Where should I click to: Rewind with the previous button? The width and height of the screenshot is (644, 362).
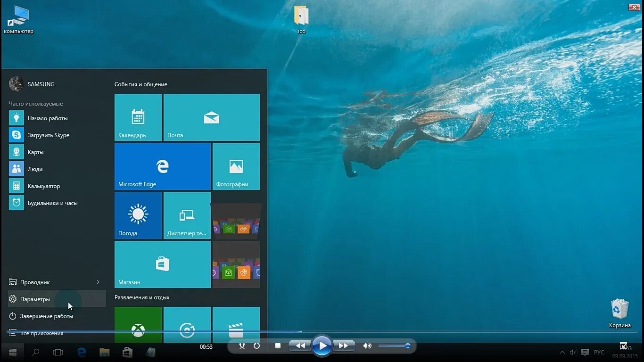tap(300, 346)
